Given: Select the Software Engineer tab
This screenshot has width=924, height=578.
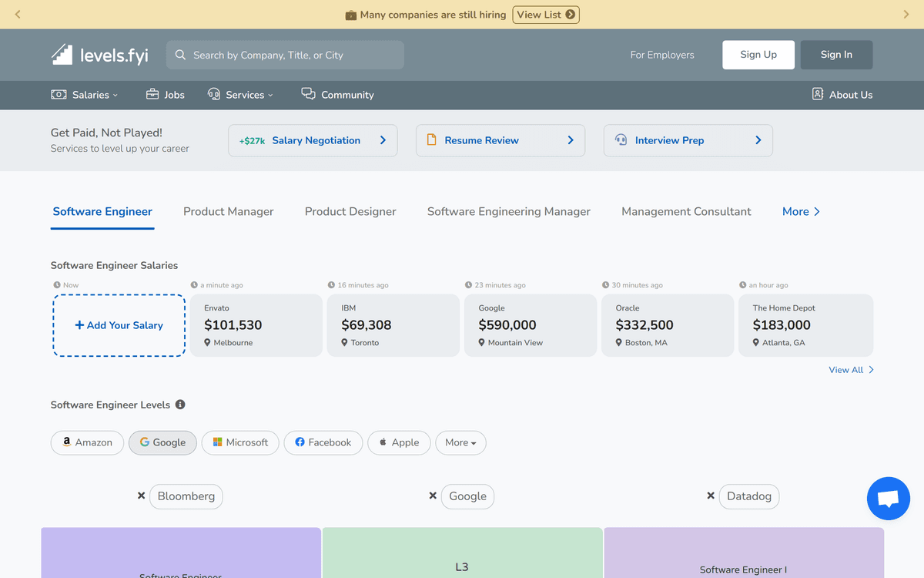Looking at the screenshot, I should tap(102, 211).
